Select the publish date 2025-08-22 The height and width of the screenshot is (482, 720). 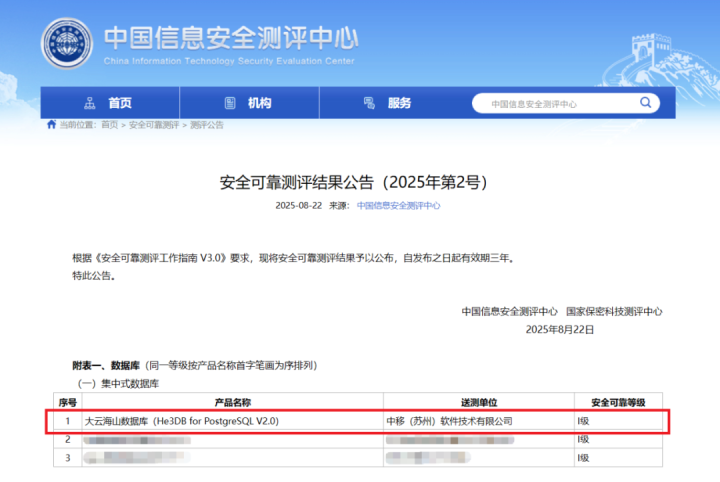[x=299, y=206]
